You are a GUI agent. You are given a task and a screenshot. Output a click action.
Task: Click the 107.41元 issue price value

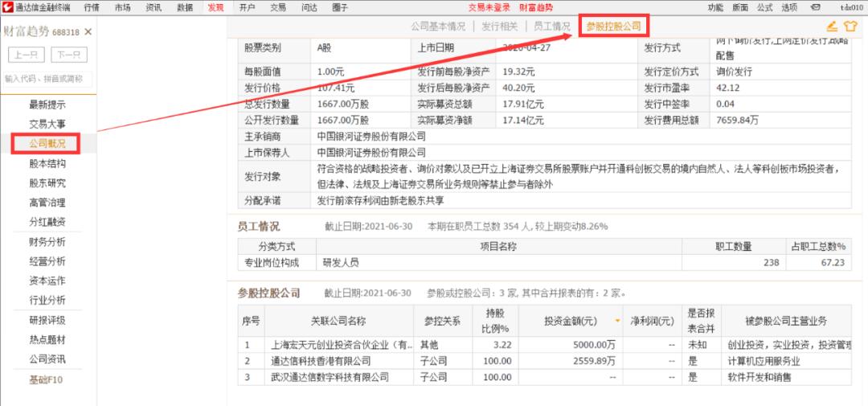(336, 88)
